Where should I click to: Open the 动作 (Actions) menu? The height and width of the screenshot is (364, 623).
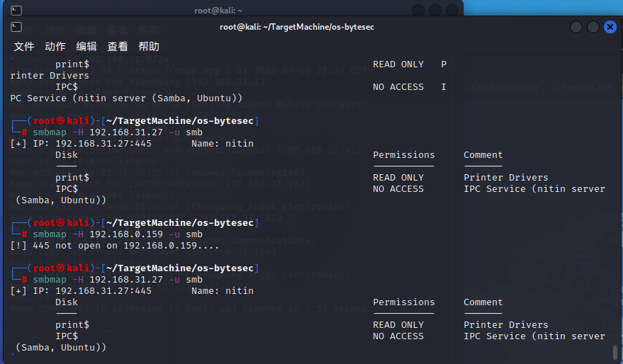55,47
